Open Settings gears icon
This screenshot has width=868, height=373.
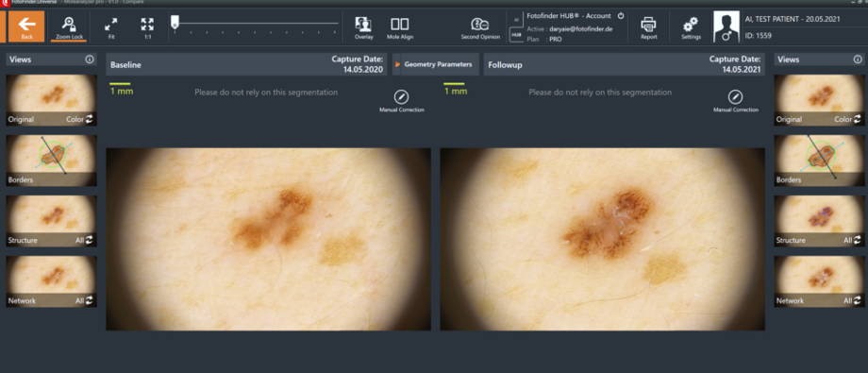[x=691, y=27]
